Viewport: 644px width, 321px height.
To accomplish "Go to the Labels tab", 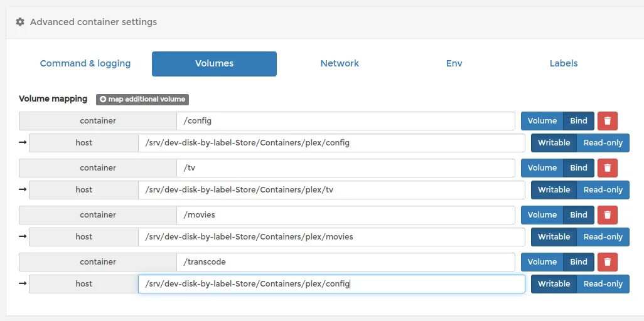I will 563,63.
